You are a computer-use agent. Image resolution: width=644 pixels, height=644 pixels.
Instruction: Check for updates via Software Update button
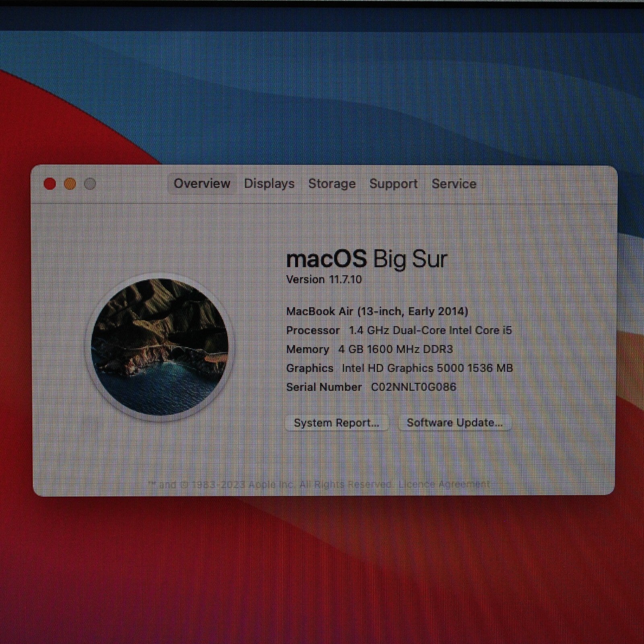coord(454,423)
